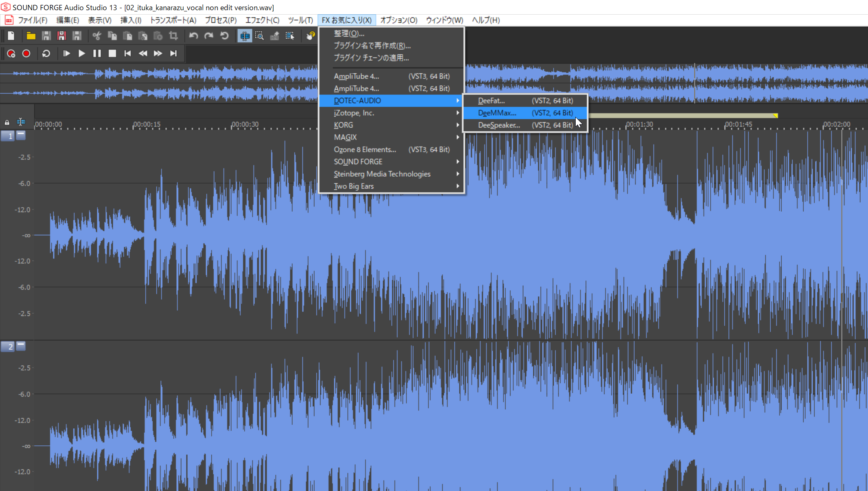
Task: Expand the Two Big Ears submenu
Action: click(x=392, y=186)
